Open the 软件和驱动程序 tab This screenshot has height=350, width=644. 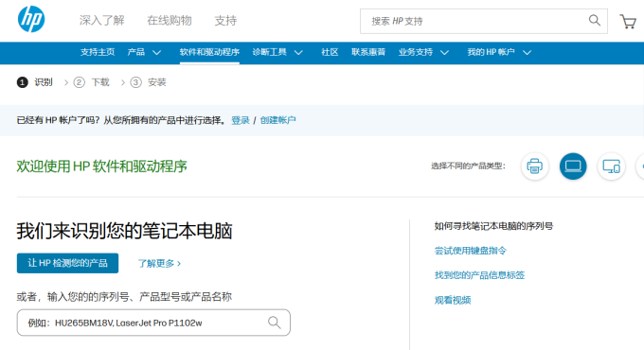point(209,52)
